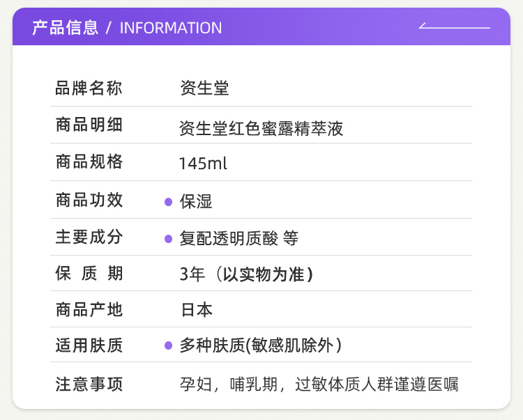Select the 商品功效 row label
The image size is (523, 420).
[89, 200]
